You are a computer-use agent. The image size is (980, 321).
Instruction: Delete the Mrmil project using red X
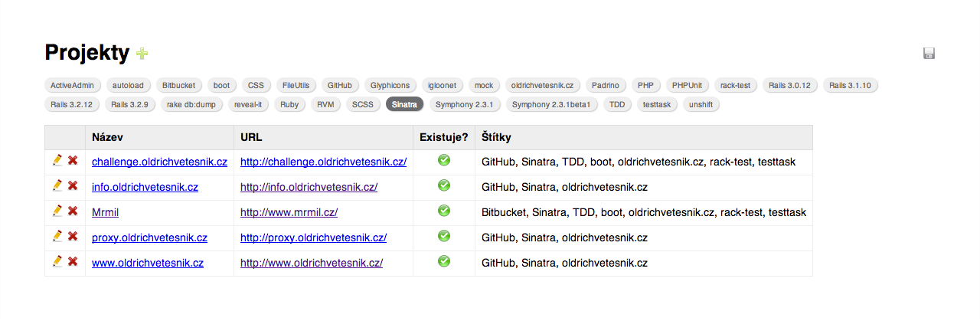click(x=73, y=211)
